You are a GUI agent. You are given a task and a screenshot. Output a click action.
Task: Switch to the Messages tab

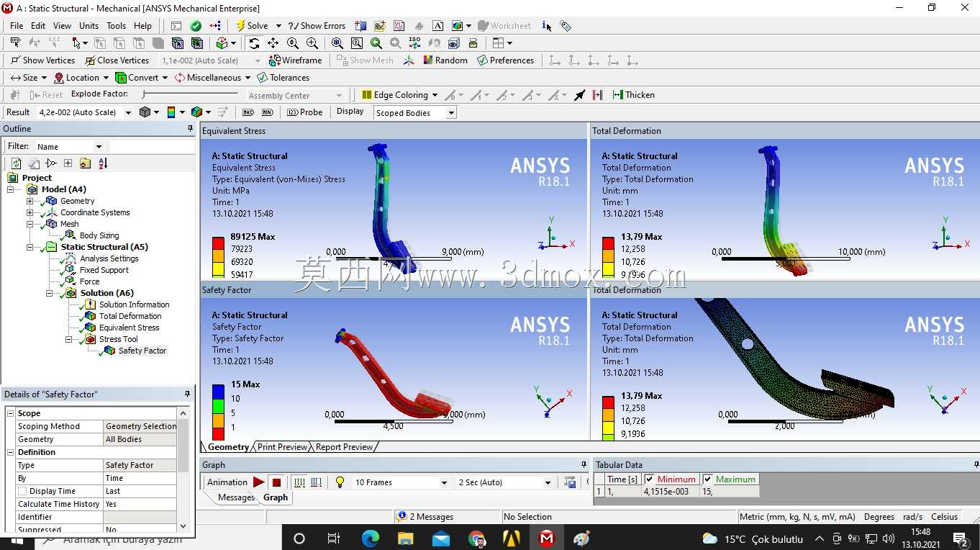(236, 497)
